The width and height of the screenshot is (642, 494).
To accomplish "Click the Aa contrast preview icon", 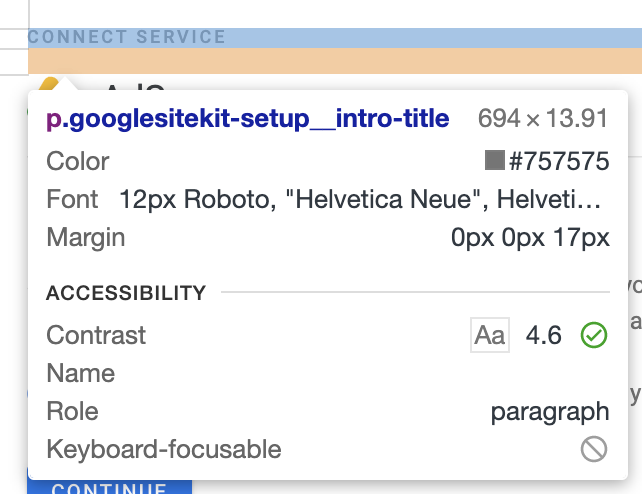I will tap(490, 335).
